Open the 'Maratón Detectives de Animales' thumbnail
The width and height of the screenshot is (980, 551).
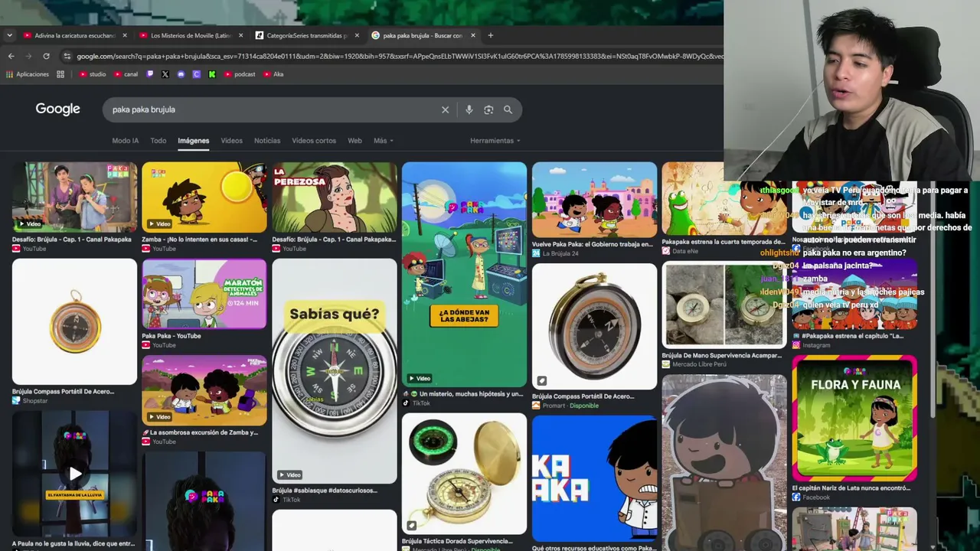[204, 294]
